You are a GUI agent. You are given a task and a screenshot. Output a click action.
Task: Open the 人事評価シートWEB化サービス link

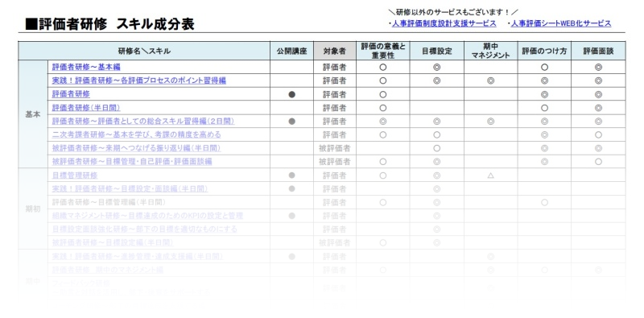click(561, 23)
